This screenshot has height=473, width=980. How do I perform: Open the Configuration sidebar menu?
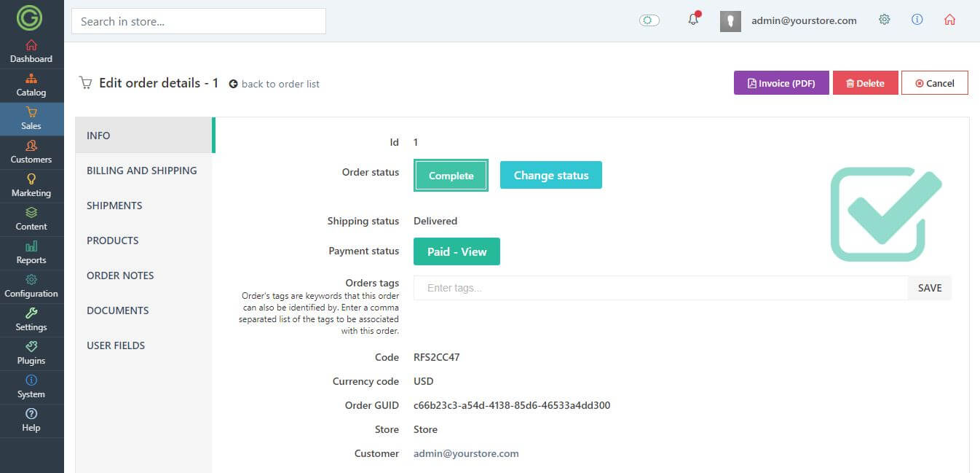[x=31, y=286]
